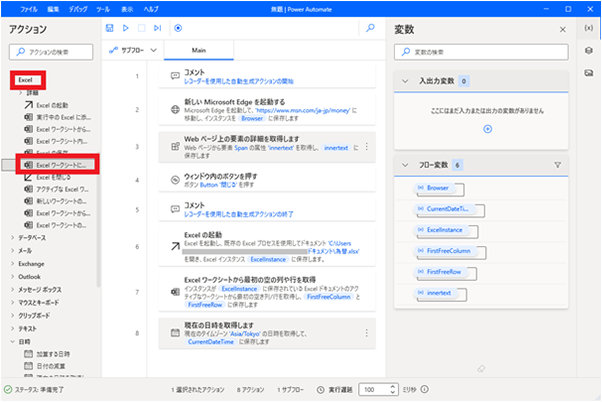Image resolution: width=602 pixels, height=402 pixels.
Task: Open the 表示 menu
Action: [127, 9]
